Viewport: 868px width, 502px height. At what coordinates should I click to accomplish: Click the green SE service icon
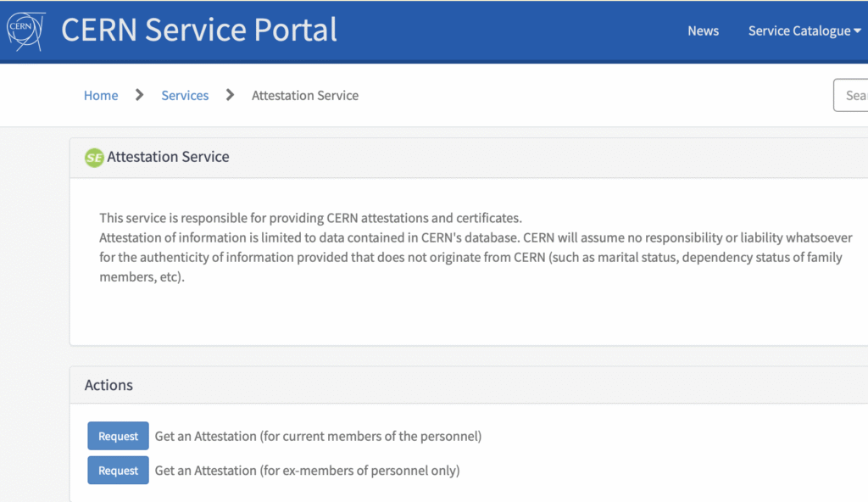pos(94,158)
